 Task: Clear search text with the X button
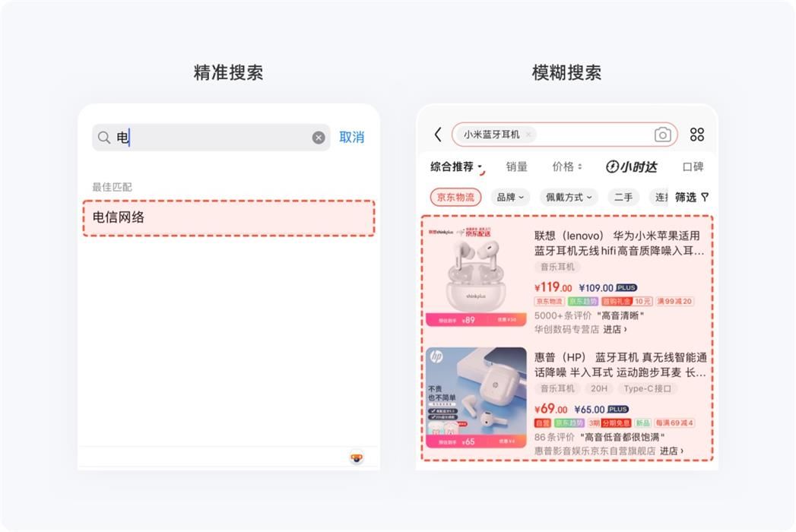(319, 138)
